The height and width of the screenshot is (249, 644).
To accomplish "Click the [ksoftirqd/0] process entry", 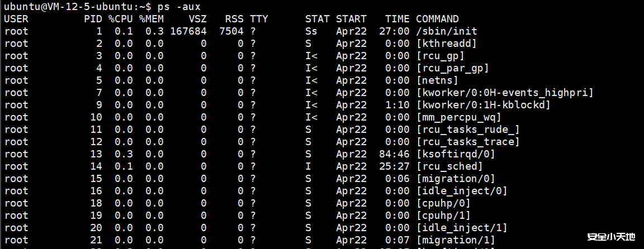I will 456,154.
